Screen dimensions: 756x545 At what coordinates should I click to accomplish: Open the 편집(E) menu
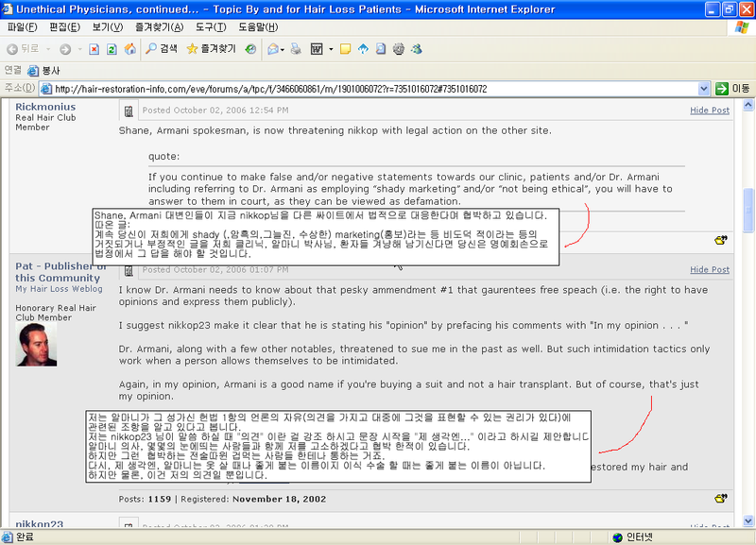64,27
